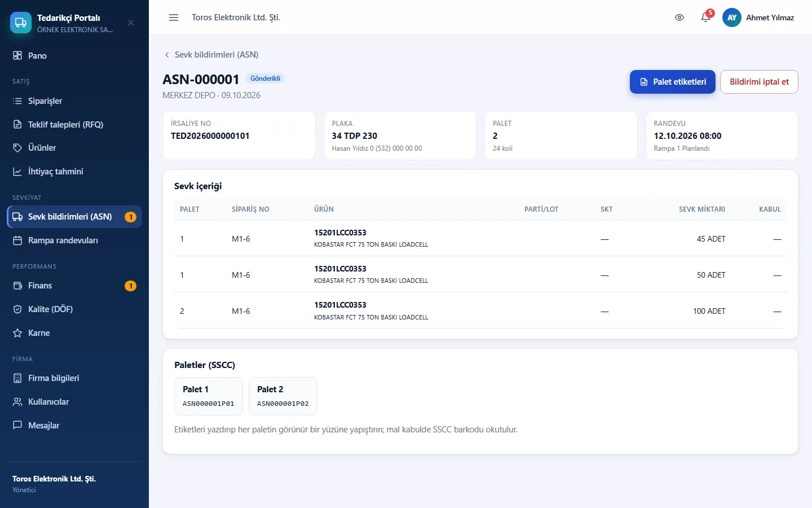Open İhtiyaç tahmini chart icon
Image resolution: width=812 pixels, height=508 pixels.
17,172
